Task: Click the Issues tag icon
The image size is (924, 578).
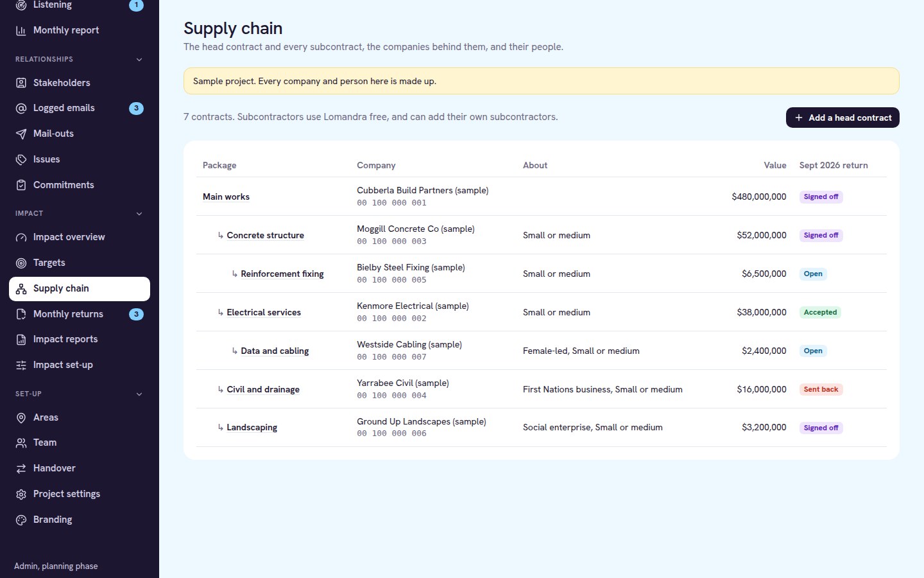Action: [21, 159]
